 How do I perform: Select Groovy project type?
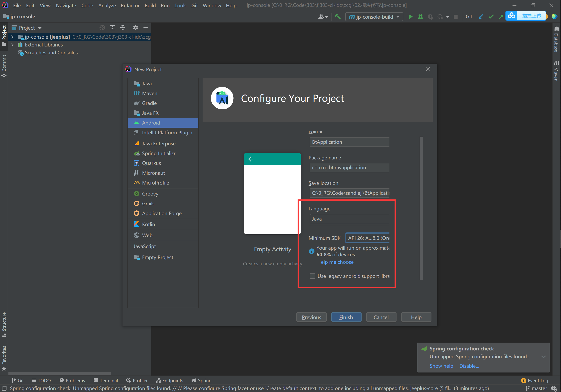click(x=163, y=194)
